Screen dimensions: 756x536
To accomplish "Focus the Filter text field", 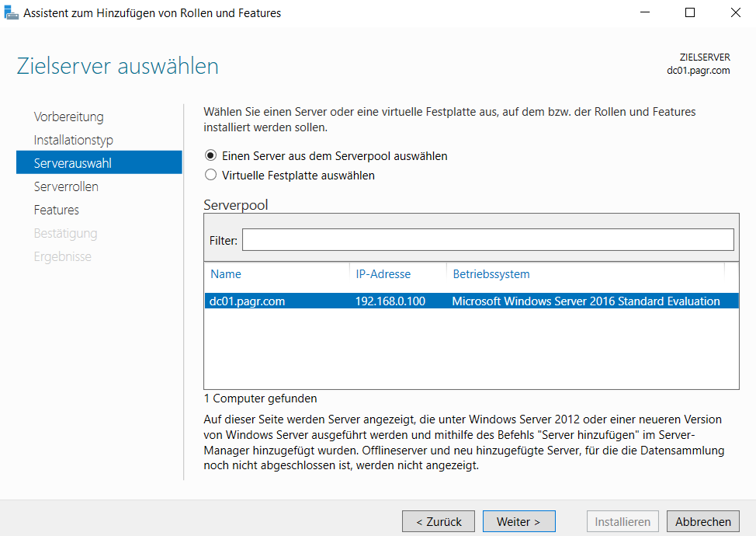I will [488, 240].
